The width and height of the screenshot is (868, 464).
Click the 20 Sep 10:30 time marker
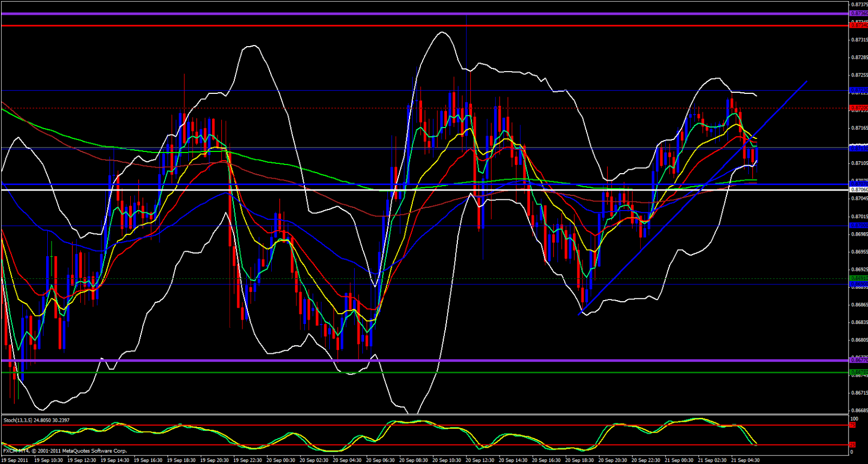tap(446, 460)
